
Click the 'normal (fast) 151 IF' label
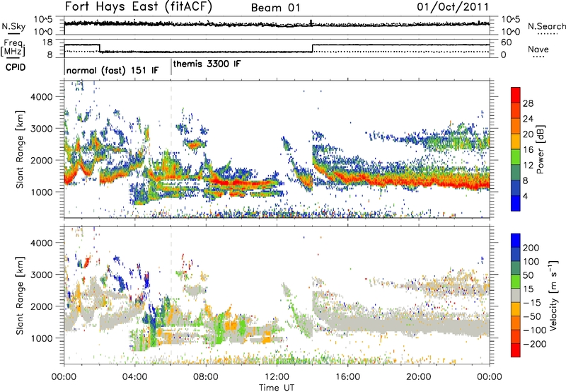coord(112,70)
